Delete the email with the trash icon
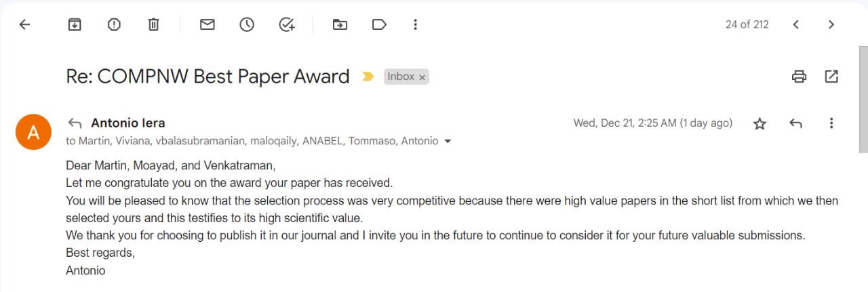Image resolution: width=868 pixels, height=292 pixels. point(153,24)
